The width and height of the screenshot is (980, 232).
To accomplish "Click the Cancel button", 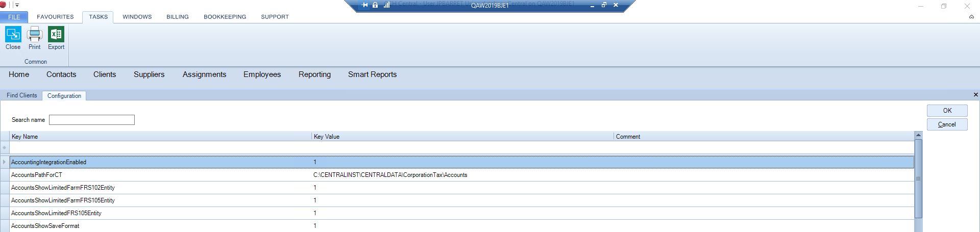I will [947, 124].
